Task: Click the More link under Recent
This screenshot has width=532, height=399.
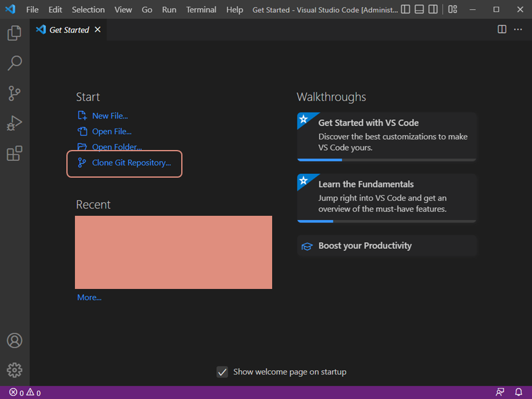Action: [x=89, y=298]
